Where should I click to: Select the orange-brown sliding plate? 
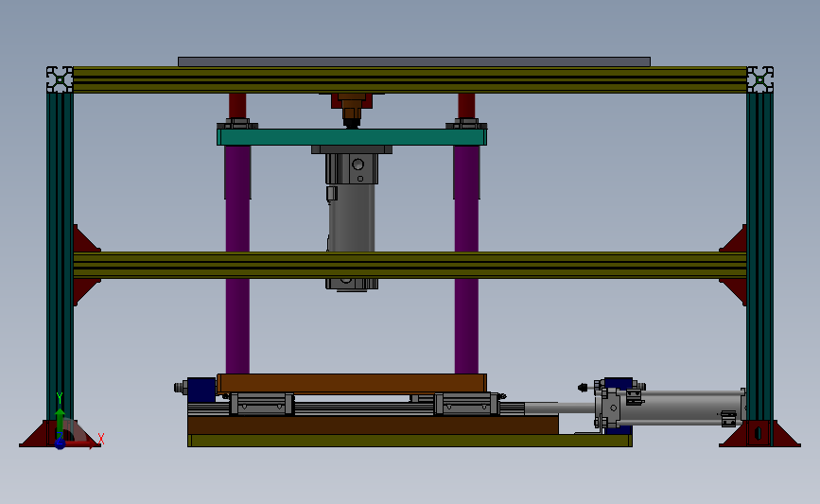(352, 383)
